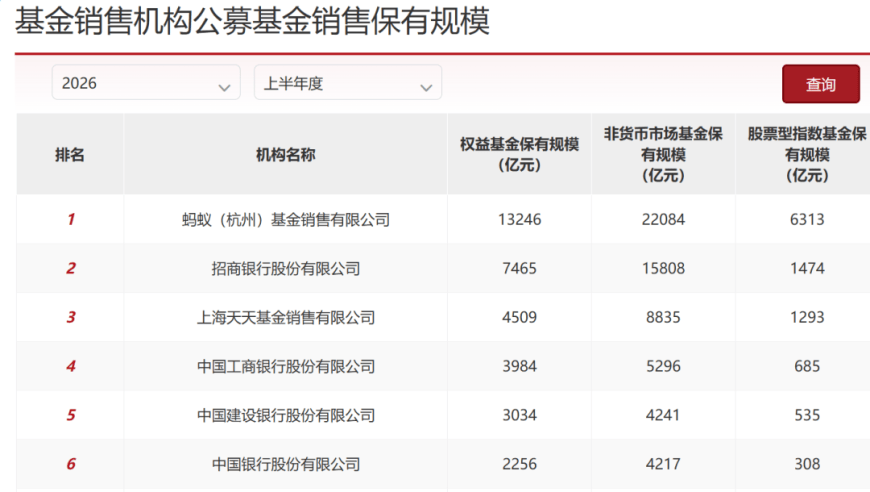Click the 非货币市场基金保有规模 column header
This screenshot has width=870, height=492.
(663, 154)
